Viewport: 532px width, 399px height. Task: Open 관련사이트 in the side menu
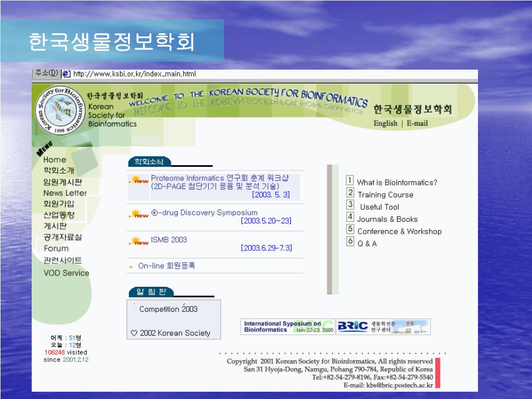[62, 261]
